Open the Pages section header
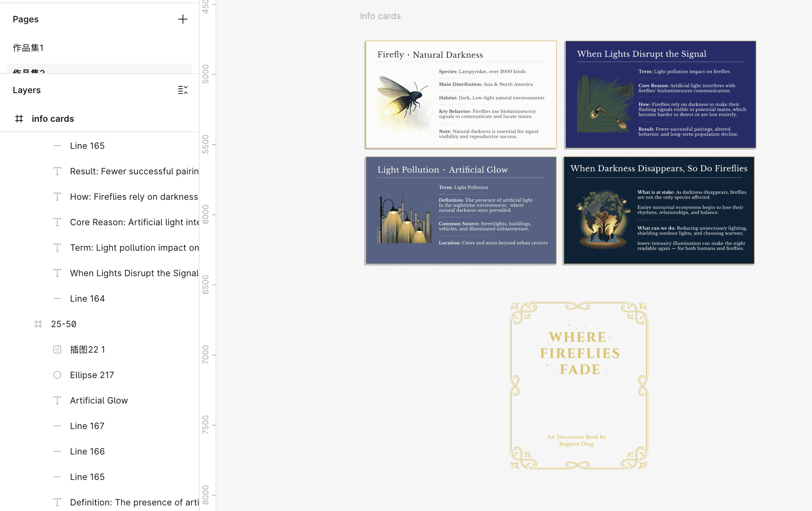Image resolution: width=812 pixels, height=511 pixels. 26,19
